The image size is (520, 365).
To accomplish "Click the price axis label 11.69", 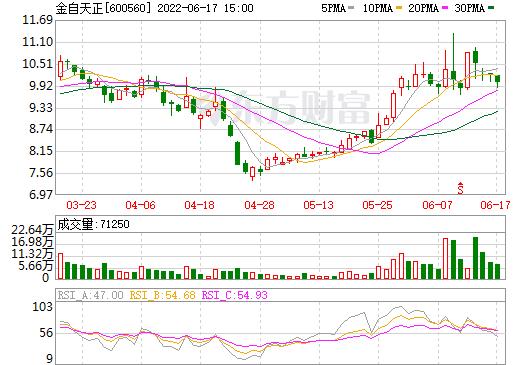I will pos(38,20).
